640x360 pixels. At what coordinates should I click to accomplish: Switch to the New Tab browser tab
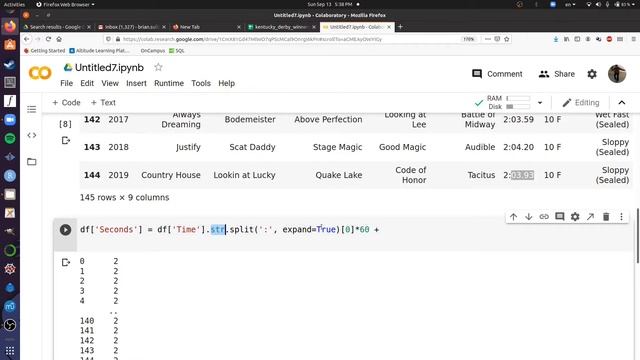coord(206,27)
